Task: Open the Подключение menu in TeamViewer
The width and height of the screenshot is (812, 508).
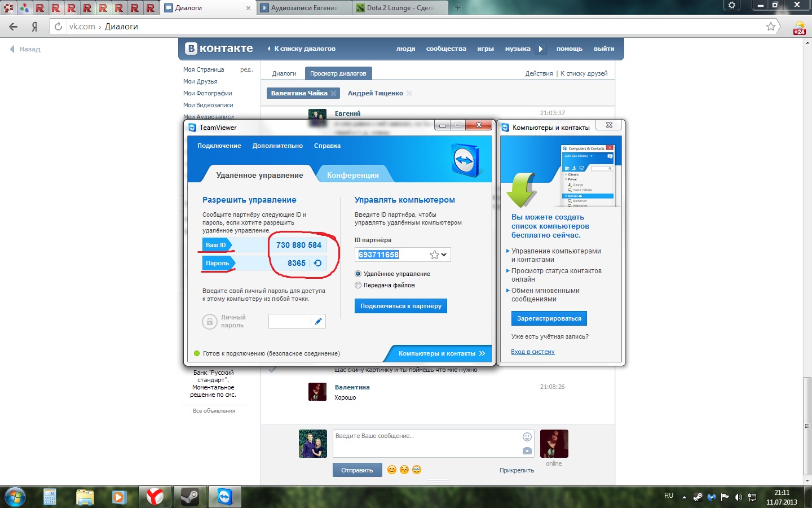Action: [x=219, y=146]
